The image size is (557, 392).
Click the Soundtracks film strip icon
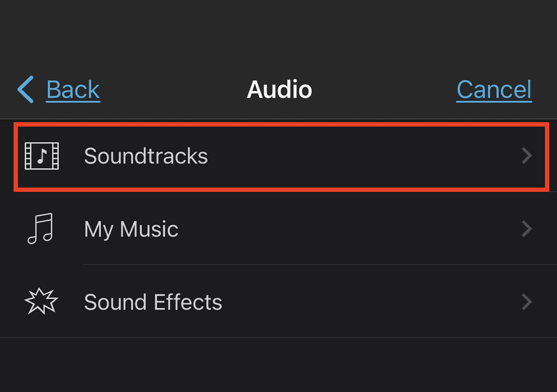41,156
